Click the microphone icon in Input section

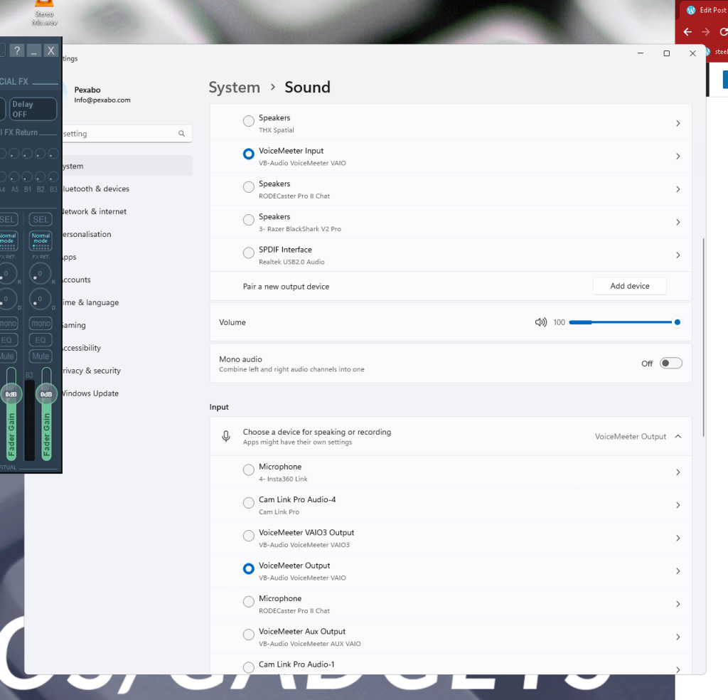click(x=225, y=436)
